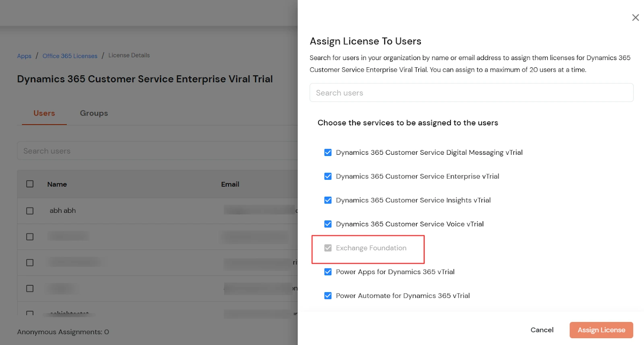Screen dimensions: 644x345
Task: Open the Apps breadcrumb link
Action: 24,56
